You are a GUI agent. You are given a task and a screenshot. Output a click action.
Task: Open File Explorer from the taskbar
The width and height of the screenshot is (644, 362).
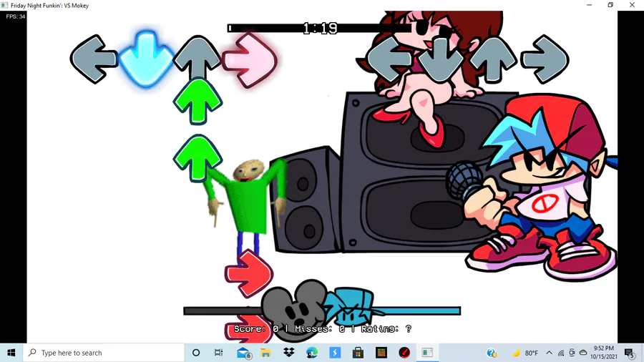click(265, 353)
